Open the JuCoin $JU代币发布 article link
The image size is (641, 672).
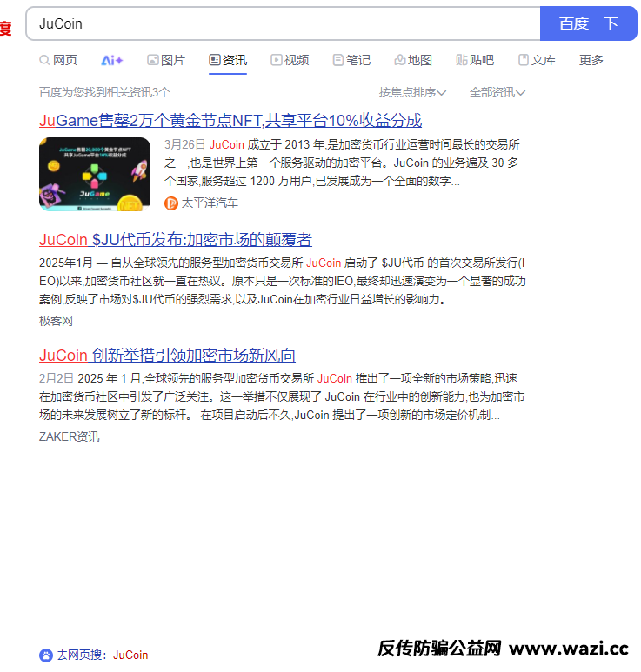(175, 239)
